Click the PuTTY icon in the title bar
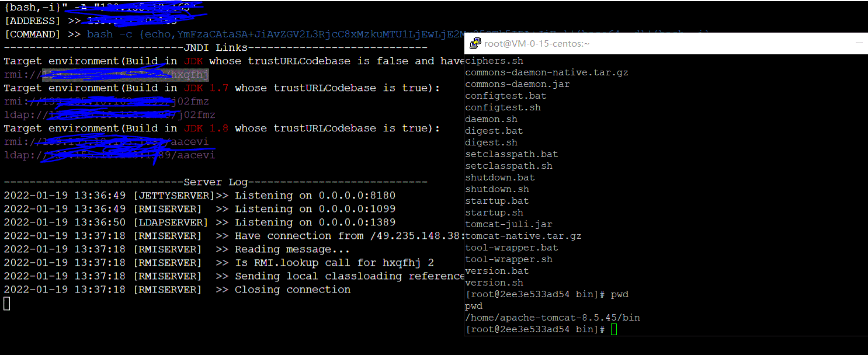Viewport: 868px width, 355px height. [475, 43]
